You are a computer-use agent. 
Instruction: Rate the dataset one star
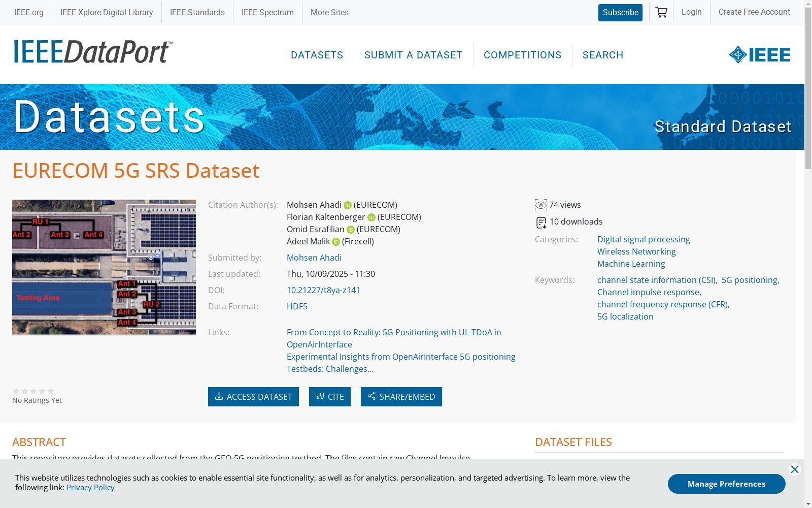(x=16, y=391)
